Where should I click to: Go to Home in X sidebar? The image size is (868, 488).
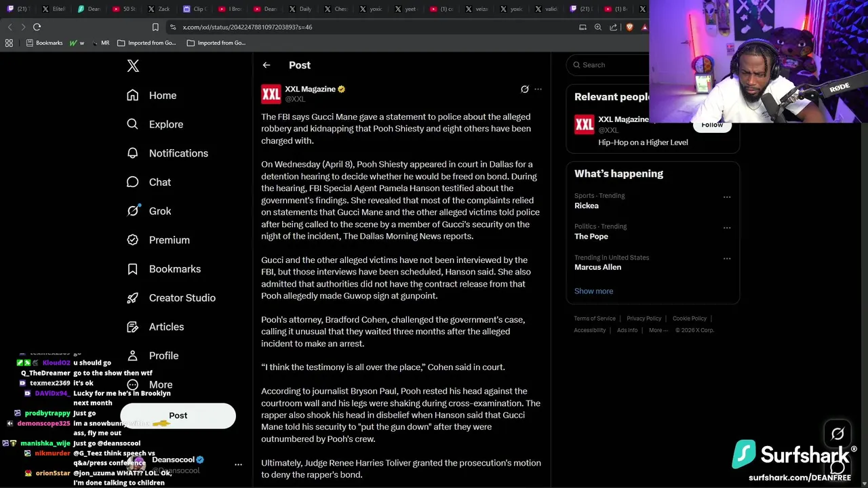(x=152, y=96)
